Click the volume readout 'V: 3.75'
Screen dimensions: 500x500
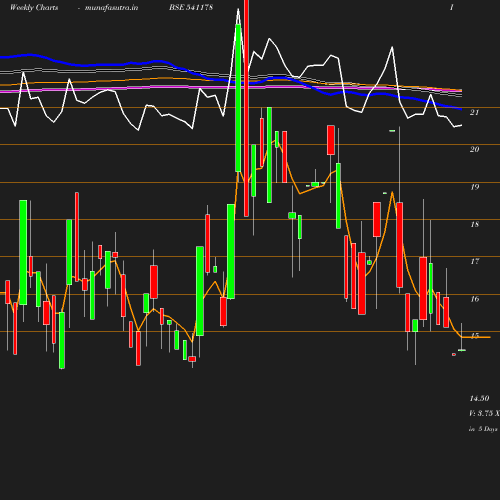click(x=480, y=413)
